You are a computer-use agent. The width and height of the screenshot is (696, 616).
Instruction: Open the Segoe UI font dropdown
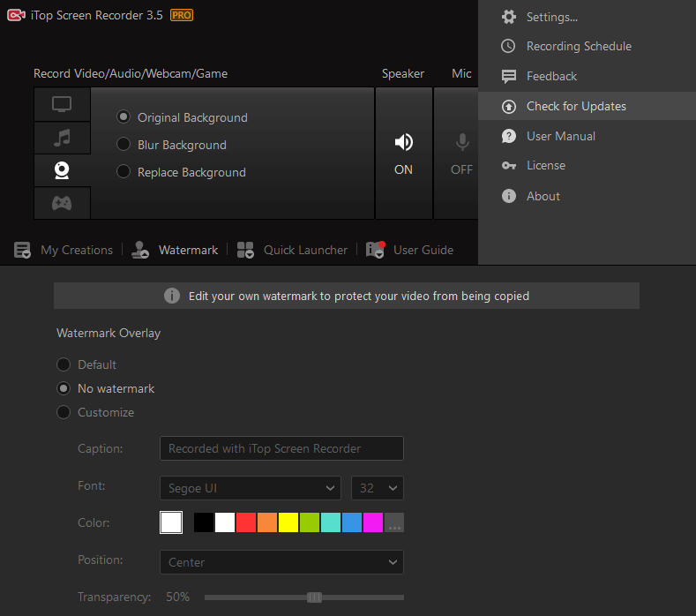251,488
